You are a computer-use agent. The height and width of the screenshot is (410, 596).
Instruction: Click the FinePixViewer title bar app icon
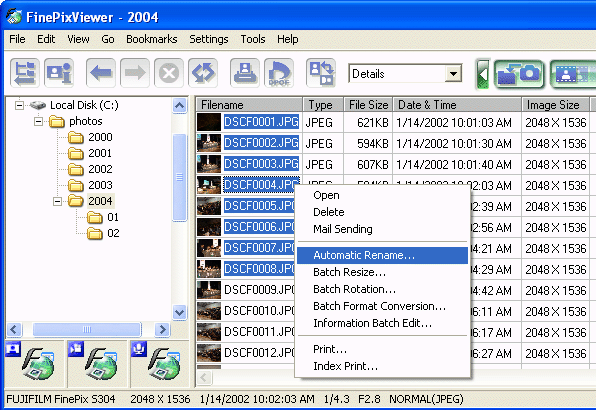tap(14, 17)
